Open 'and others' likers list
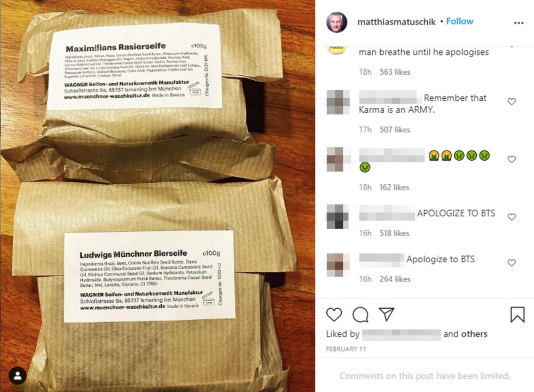This screenshot has width=534, height=392. click(465, 334)
